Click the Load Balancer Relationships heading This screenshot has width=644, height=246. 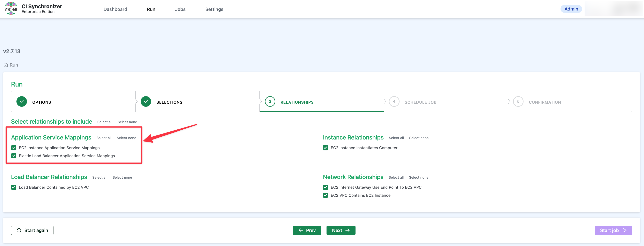[49, 177]
